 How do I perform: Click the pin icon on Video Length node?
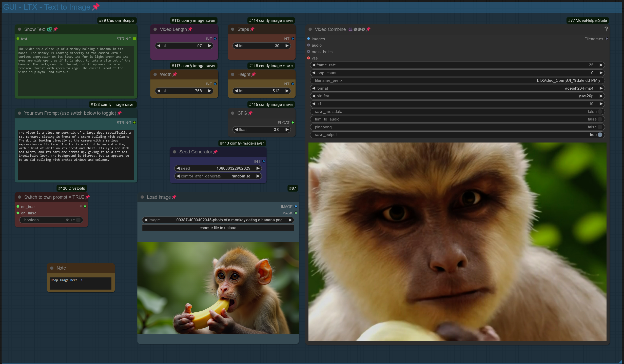coord(190,29)
